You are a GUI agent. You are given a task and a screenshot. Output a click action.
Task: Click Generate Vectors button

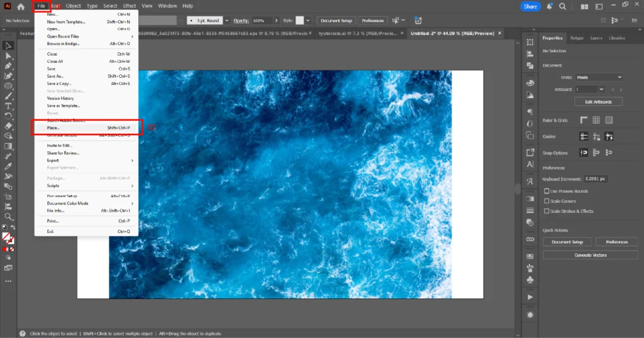pos(590,255)
